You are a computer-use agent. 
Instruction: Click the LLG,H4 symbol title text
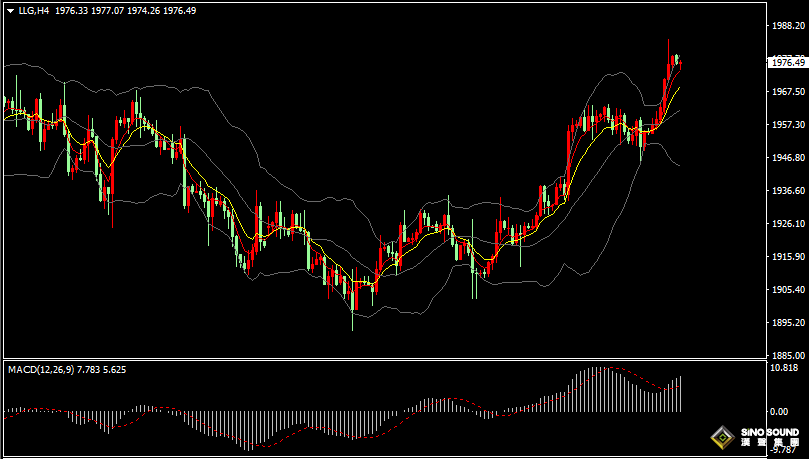34,9
